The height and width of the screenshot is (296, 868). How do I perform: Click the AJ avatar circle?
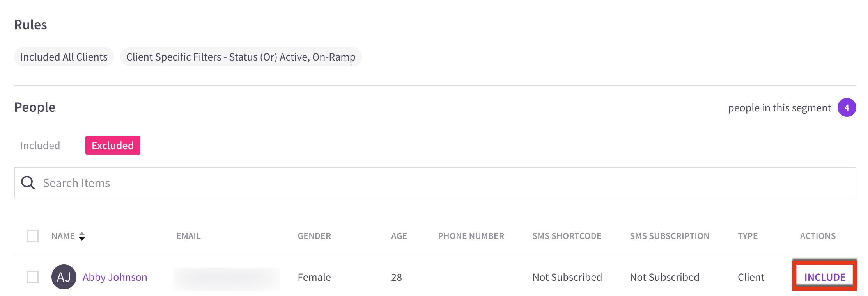[64, 277]
